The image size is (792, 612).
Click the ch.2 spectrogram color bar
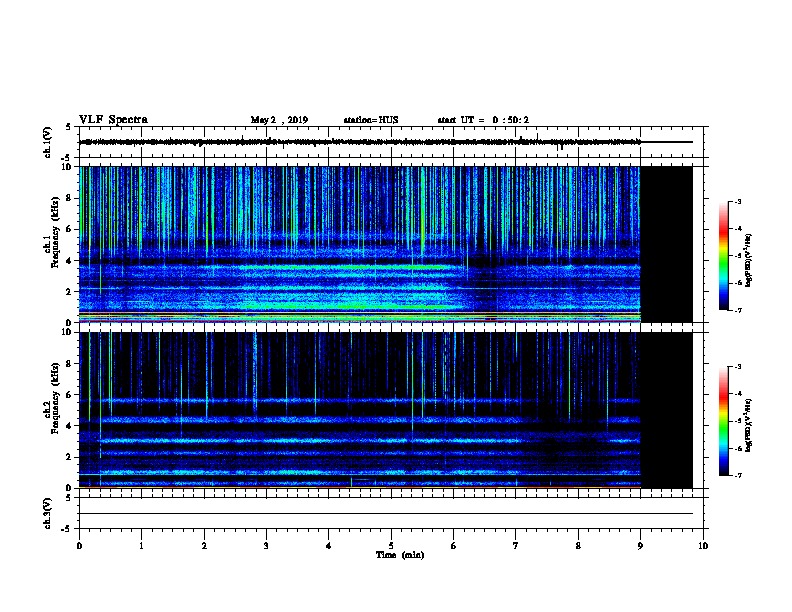723,421
